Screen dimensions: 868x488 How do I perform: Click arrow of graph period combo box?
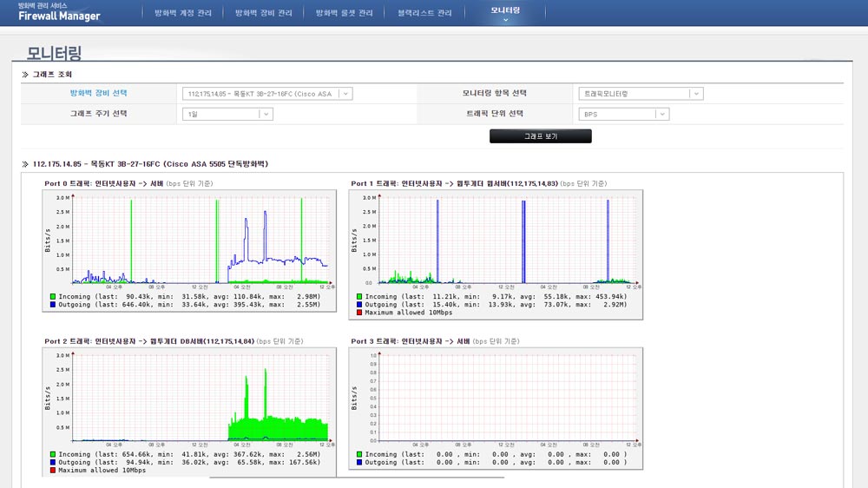pos(266,114)
